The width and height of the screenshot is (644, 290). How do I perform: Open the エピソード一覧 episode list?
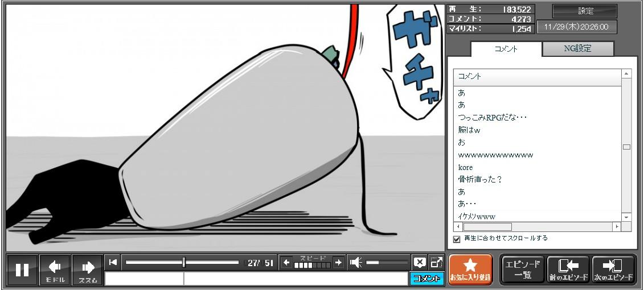tap(522, 269)
